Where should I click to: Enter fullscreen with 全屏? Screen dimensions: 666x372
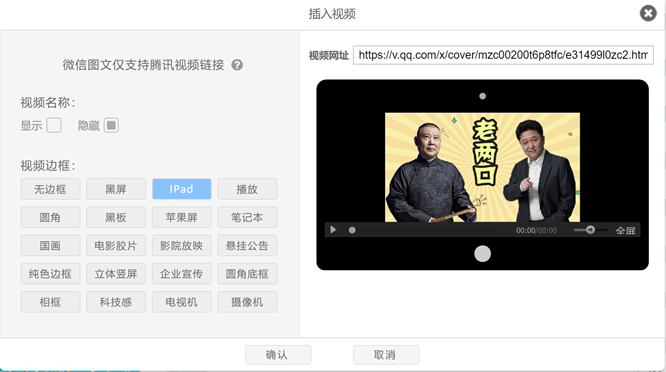[626, 231]
